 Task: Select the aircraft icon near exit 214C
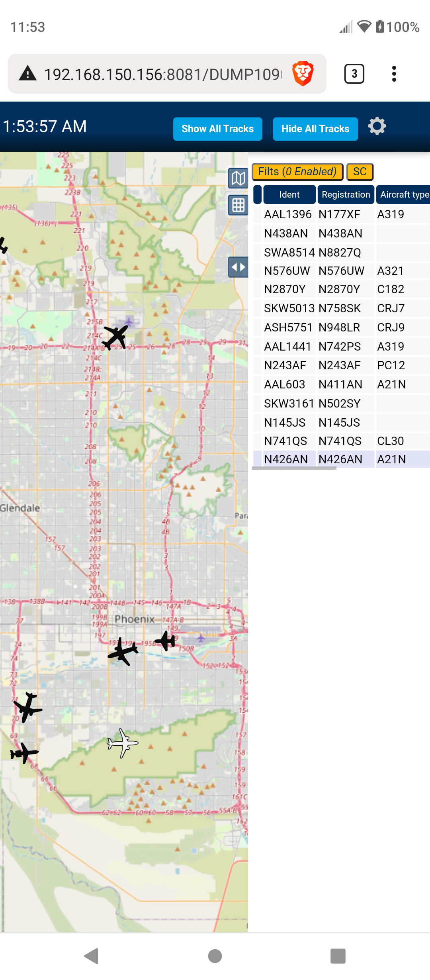tap(115, 337)
